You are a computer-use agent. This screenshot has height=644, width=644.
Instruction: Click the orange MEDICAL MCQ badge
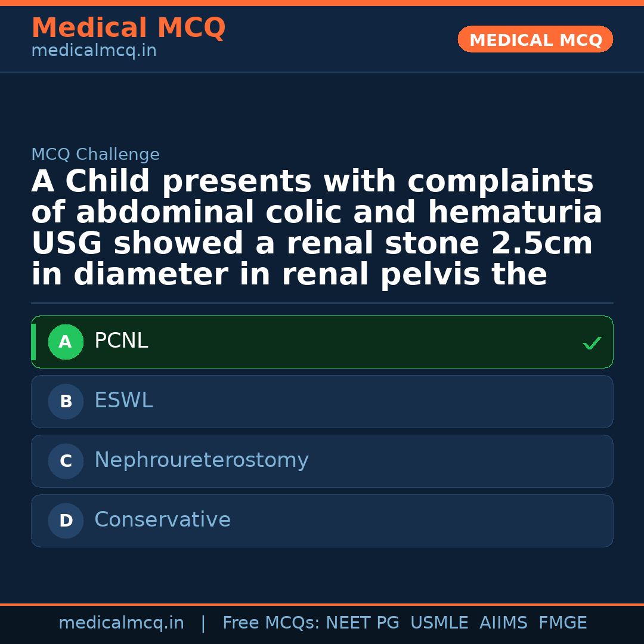coord(535,40)
